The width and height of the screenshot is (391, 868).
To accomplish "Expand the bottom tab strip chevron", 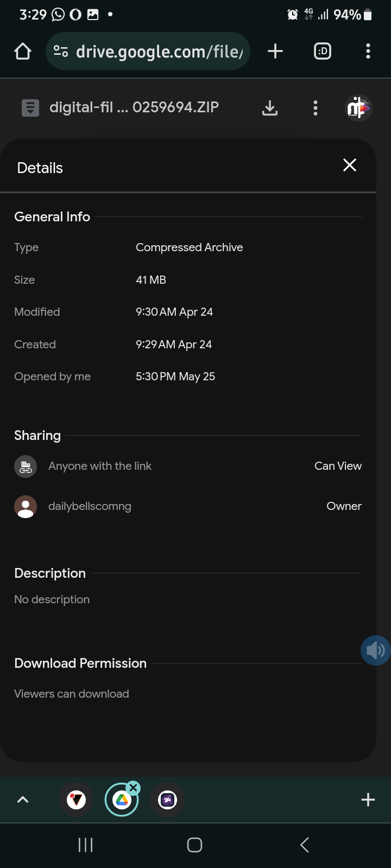I will point(23,800).
